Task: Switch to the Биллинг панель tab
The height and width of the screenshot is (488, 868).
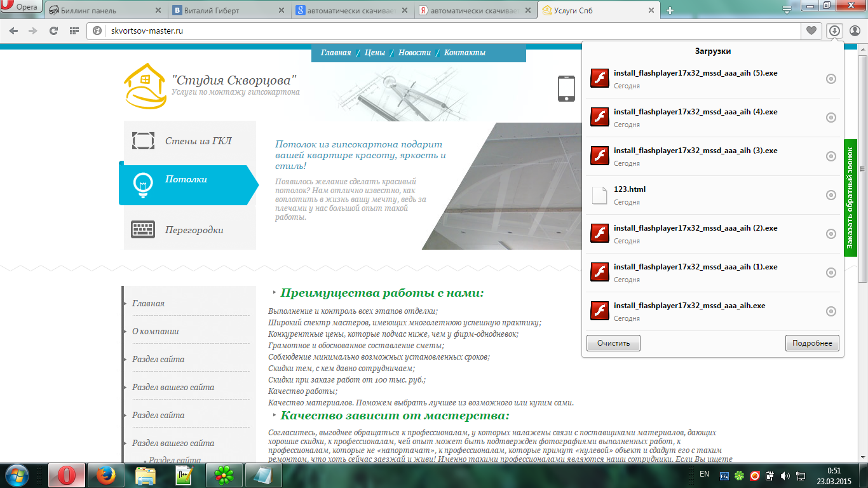Action: tap(105, 10)
